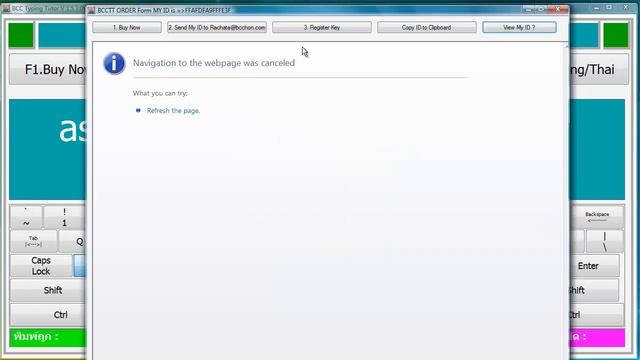Click the blue information icon

(114, 64)
